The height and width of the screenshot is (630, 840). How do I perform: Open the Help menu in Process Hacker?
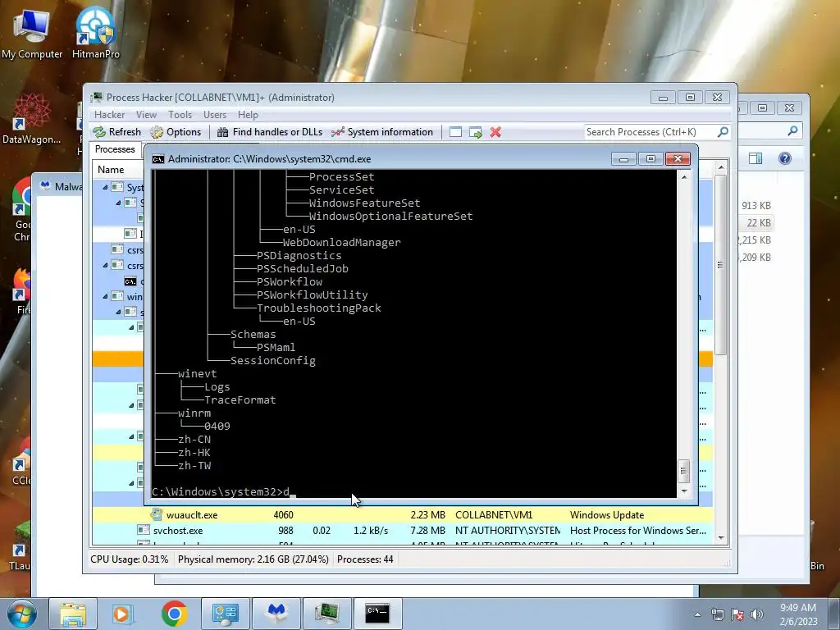[248, 115]
